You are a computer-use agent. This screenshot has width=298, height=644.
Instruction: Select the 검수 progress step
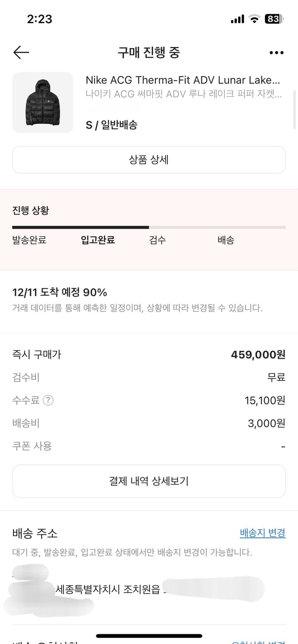[x=157, y=240]
